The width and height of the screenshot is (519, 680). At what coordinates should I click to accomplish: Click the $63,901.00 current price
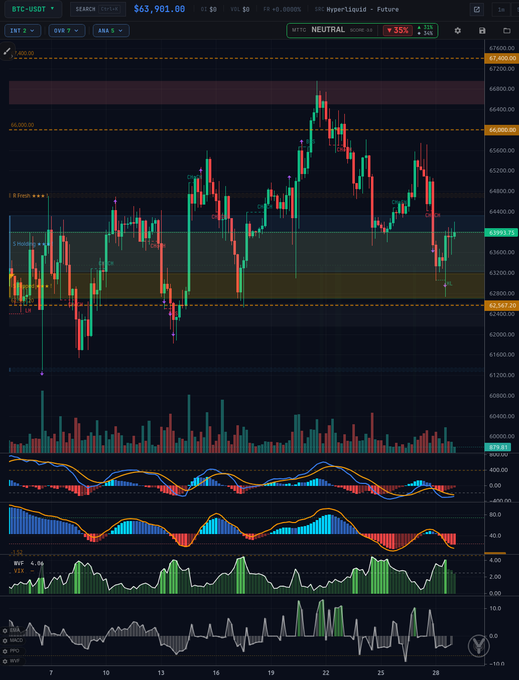[159, 9]
